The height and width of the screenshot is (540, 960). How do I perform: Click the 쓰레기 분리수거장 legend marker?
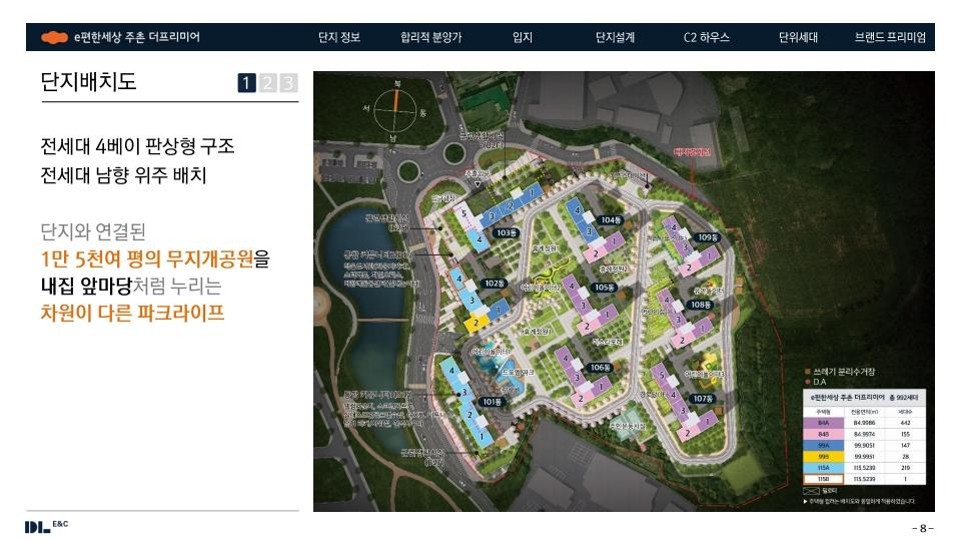tap(808, 372)
